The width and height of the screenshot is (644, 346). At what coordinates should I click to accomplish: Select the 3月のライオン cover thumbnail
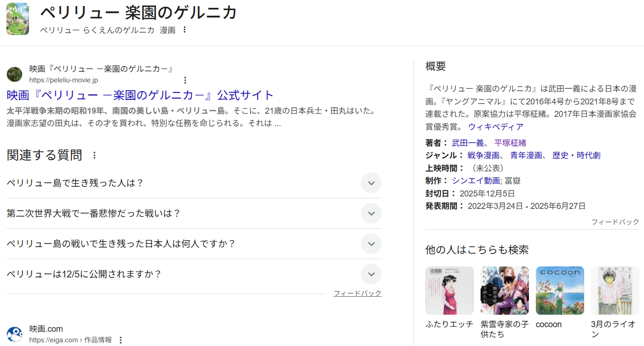(x=615, y=290)
